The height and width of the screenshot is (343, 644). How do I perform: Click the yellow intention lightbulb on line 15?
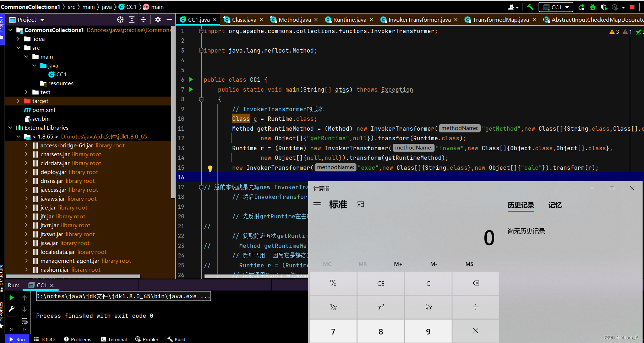(210, 168)
